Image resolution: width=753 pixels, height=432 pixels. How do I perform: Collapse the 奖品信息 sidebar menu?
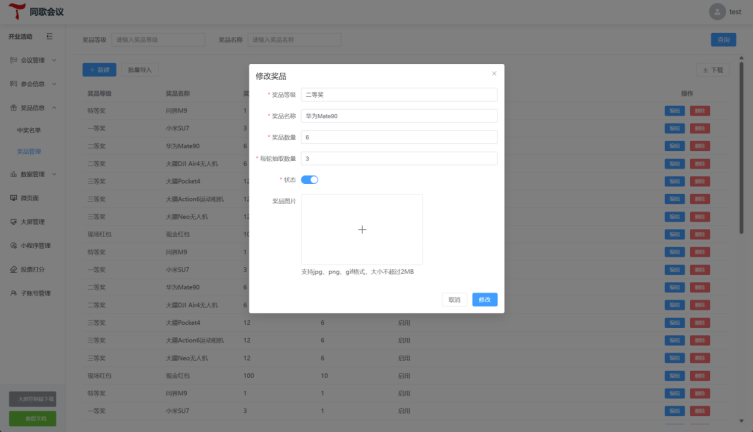pos(33,108)
